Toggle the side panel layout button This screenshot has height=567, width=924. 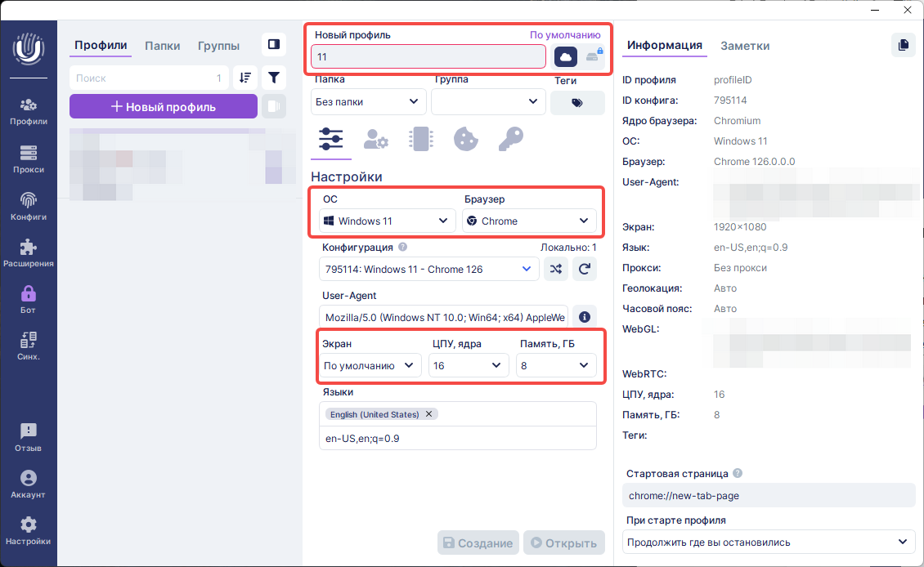[274, 45]
